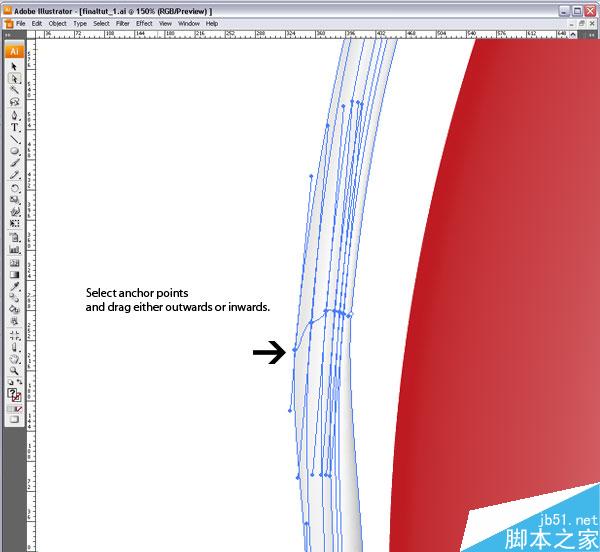This screenshot has width=600, height=552.
Task: Select the Eraser tool
Action: (14, 347)
